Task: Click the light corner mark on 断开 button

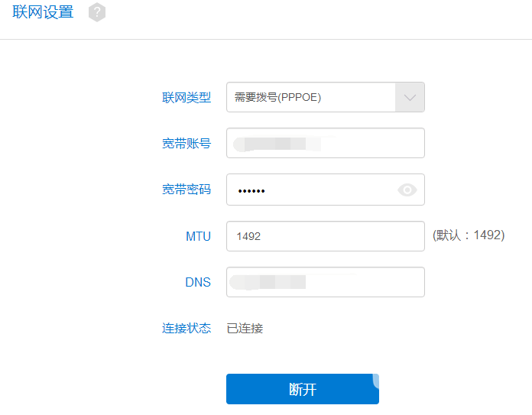Action: [375, 379]
